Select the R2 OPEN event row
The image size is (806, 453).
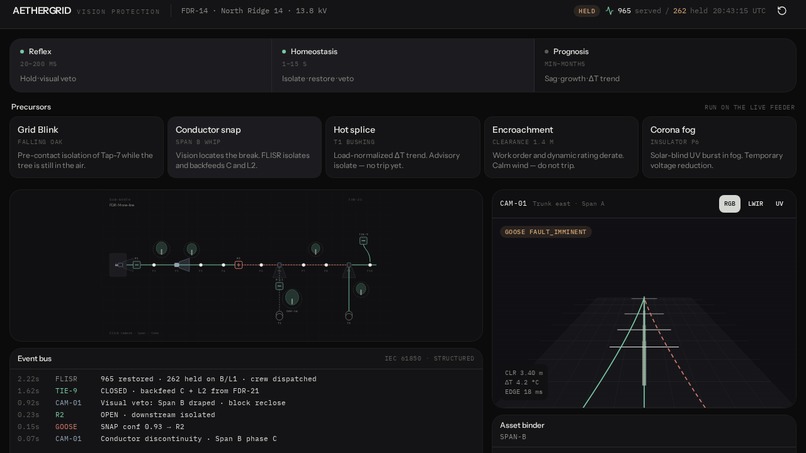pos(246,414)
